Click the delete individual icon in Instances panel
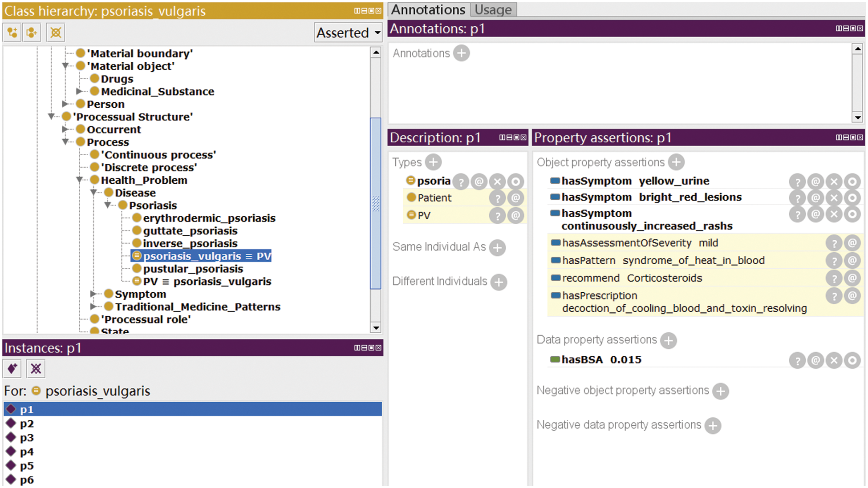868x488 pixels. pos(36,369)
